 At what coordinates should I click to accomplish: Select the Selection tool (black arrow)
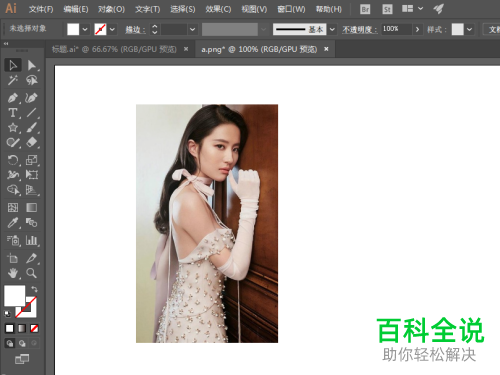click(13, 65)
